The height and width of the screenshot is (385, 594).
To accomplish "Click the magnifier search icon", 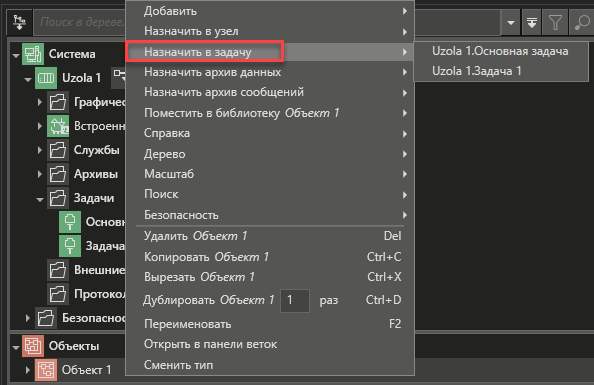I will (x=581, y=22).
